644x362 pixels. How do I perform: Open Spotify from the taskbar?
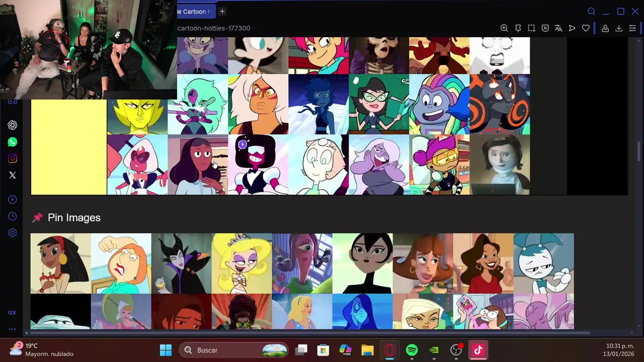412,350
